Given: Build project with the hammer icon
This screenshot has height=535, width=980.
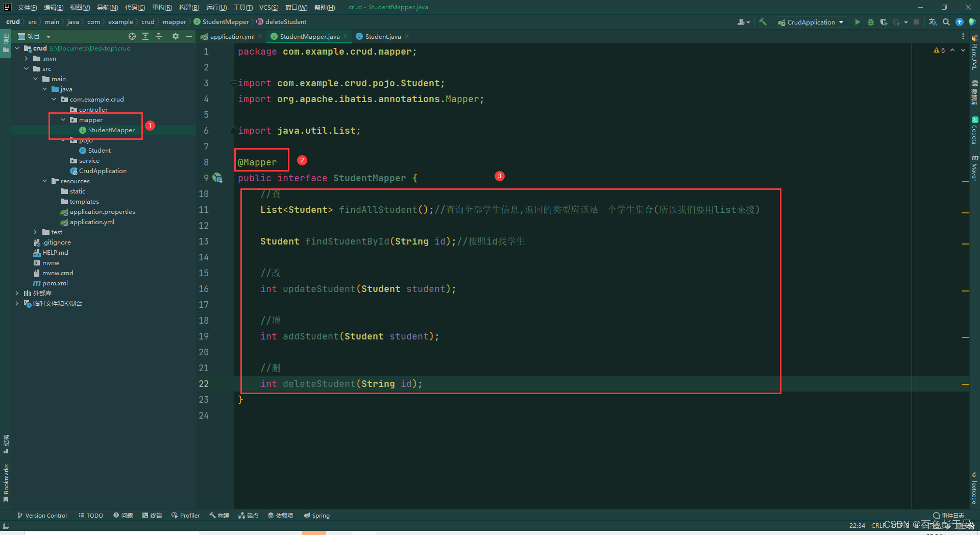Looking at the screenshot, I should 763,22.
